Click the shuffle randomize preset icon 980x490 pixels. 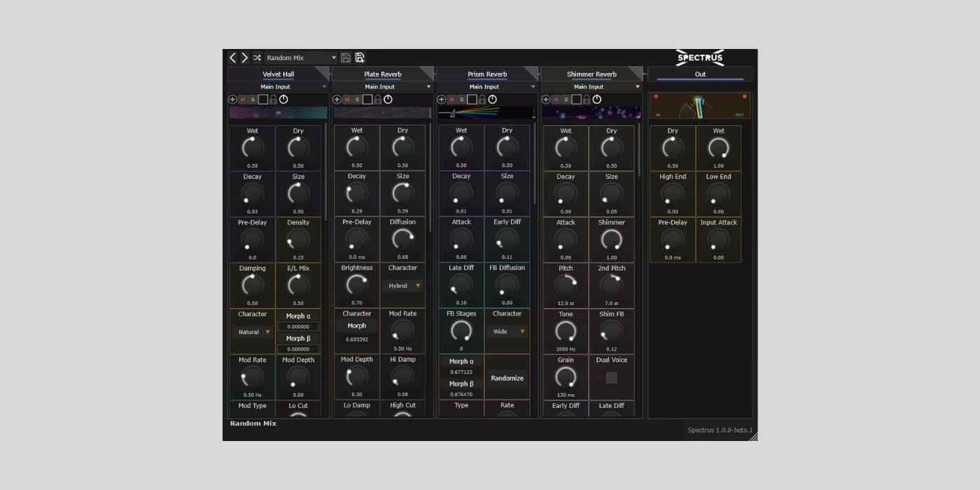click(x=257, y=57)
